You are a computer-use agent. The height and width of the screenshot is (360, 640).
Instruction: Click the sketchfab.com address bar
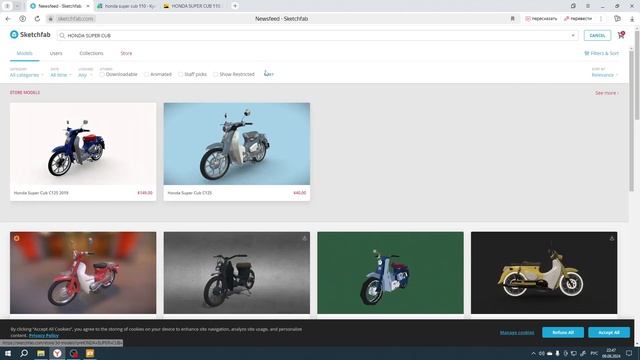[x=75, y=19]
